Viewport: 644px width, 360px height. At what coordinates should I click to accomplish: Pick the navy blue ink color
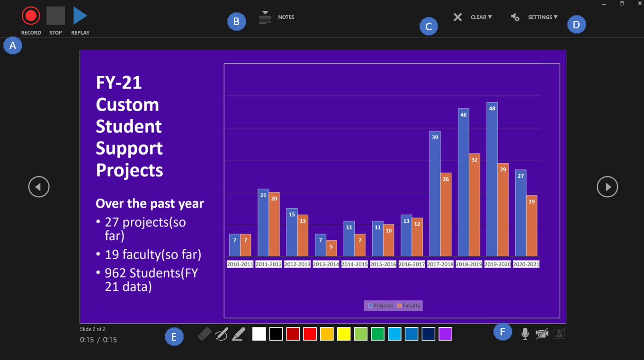pyautogui.click(x=429, y=334)
